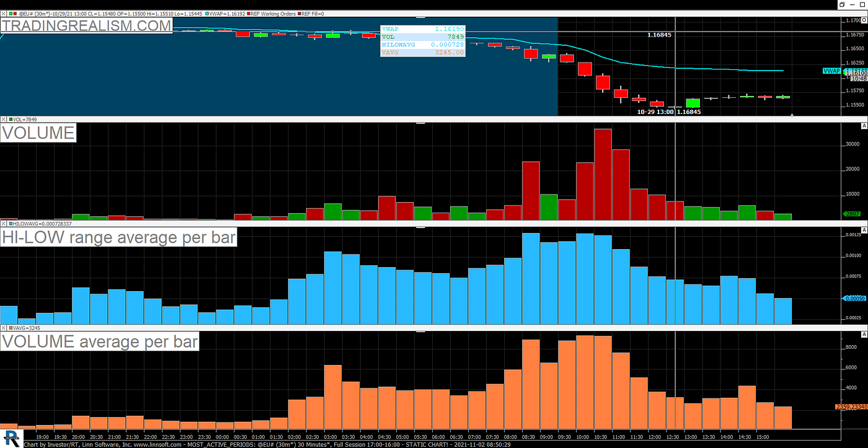Click the large green candle after the crosshair

click(x=693, y=103)
